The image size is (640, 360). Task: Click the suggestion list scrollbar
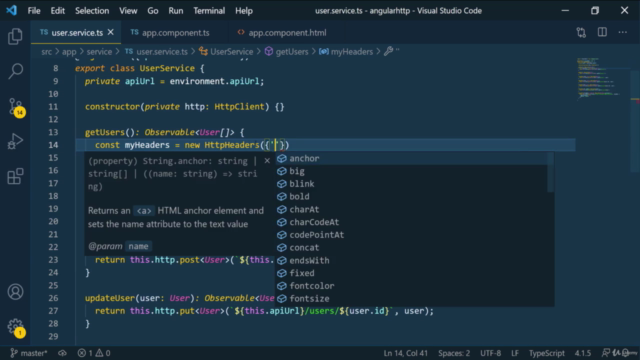[x=550, y=173]
